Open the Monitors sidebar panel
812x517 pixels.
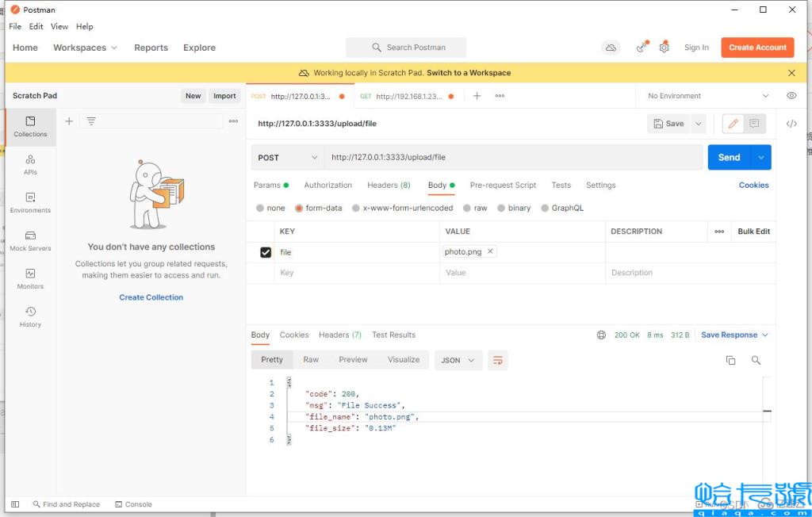click(x=30, y=278)
